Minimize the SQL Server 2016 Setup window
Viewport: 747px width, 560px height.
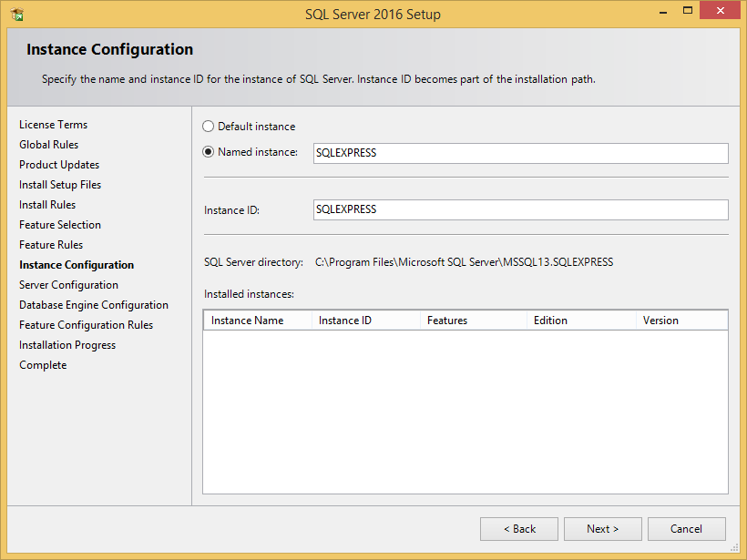pyautogui.click(x=662, y=12)
